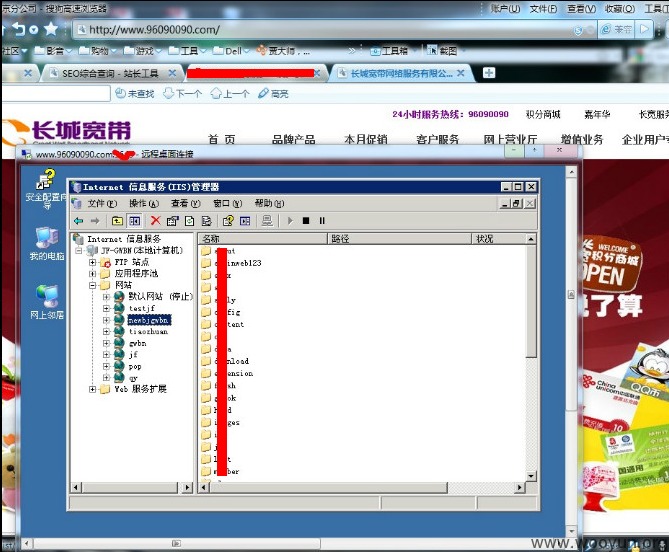This screenshot has height=552, width=669.
Task: Click the 状况 column header
Action: click(x=499, y=238)
